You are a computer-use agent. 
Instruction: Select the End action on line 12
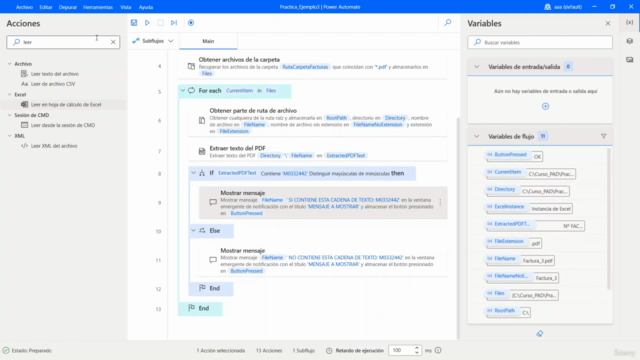(211, 288)
